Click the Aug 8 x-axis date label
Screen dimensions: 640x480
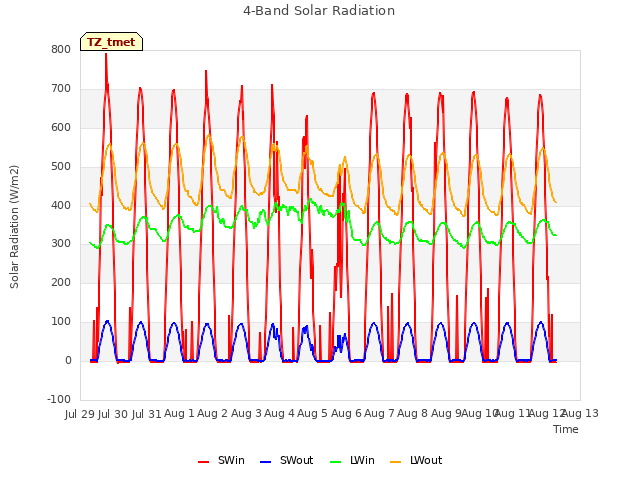tap(413, 414)
